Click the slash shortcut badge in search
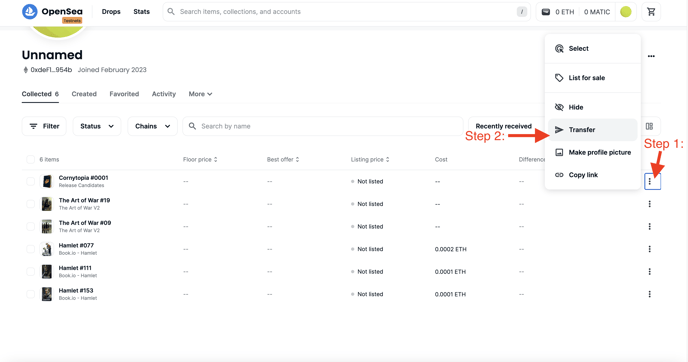This screenshot has height=362, width=688. 521,12
